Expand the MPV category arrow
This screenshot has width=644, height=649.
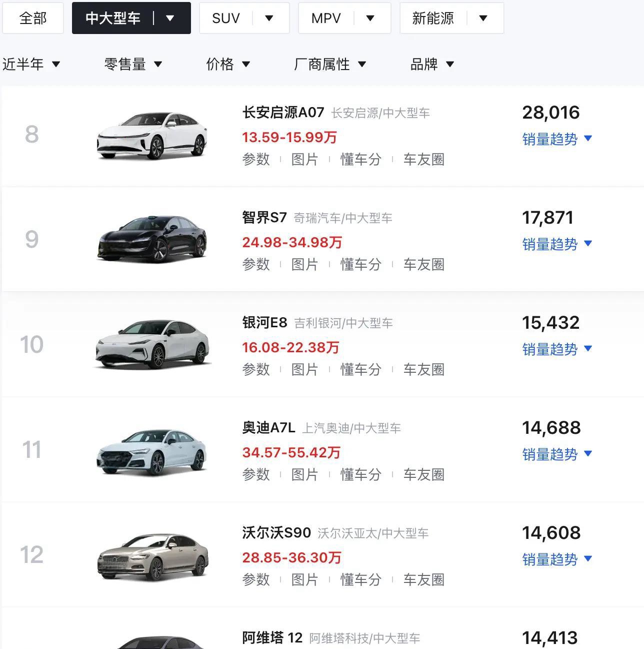tap(370, 19)
